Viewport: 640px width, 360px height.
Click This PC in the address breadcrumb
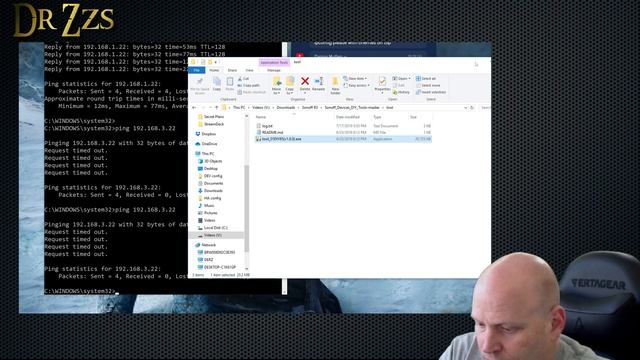click(239, 107)
